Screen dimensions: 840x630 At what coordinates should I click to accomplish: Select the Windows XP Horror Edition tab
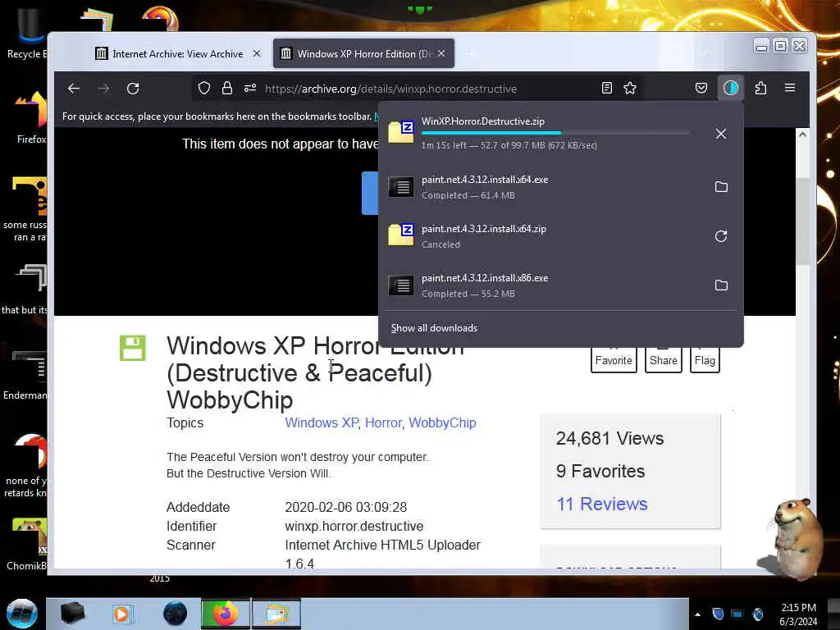click(x=363, y=53)
